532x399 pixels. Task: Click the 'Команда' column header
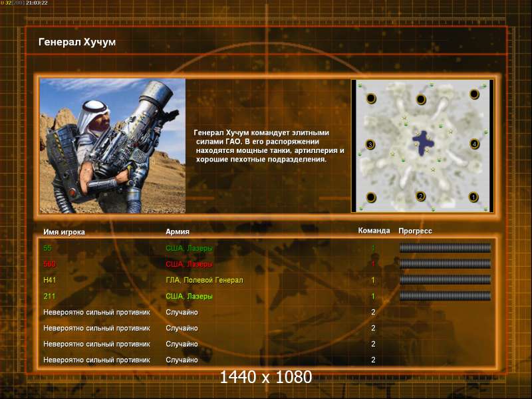[x=374, y=230]
